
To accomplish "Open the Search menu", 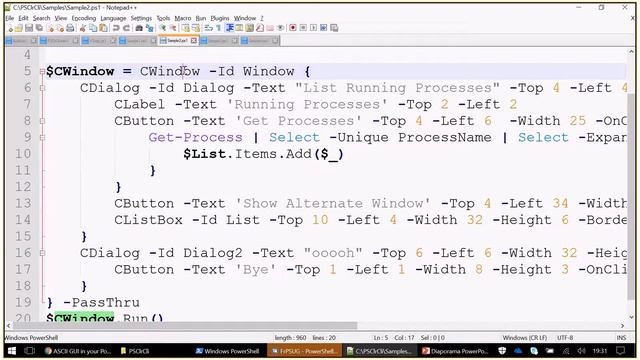I will [41, 18].
